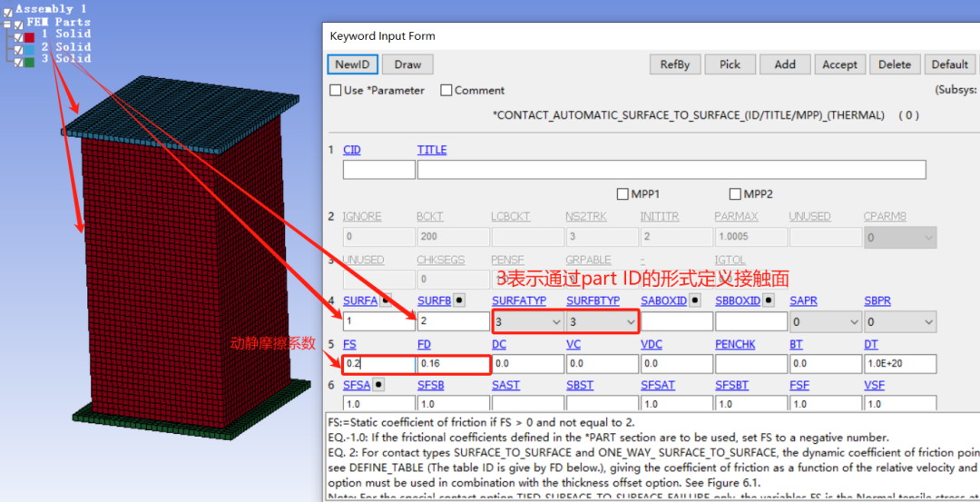Click the dot button beside SBBOXID
Screen dimensions: 980x502
769,300
